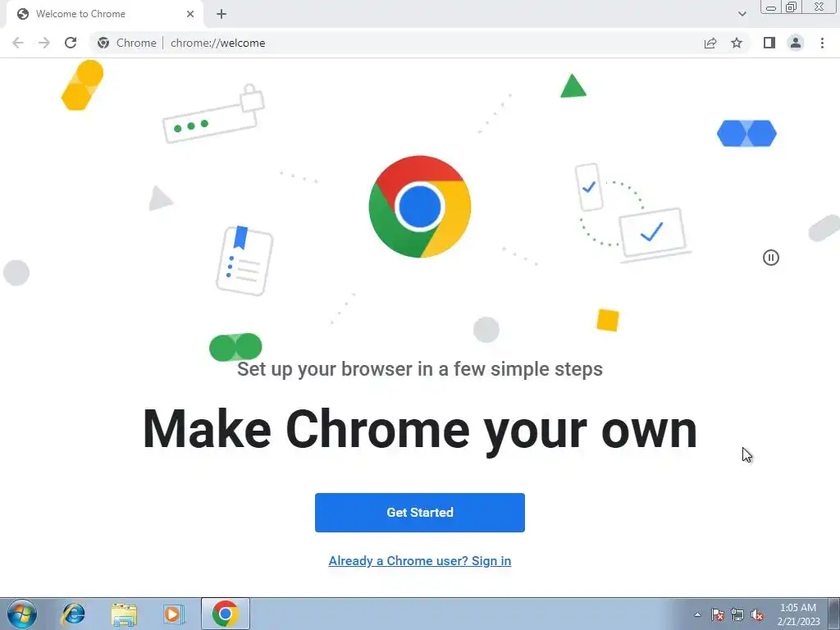Screen dimensions: 840x630
Task: Open Already a Chrome user Sign in
Action: [420, 561]
